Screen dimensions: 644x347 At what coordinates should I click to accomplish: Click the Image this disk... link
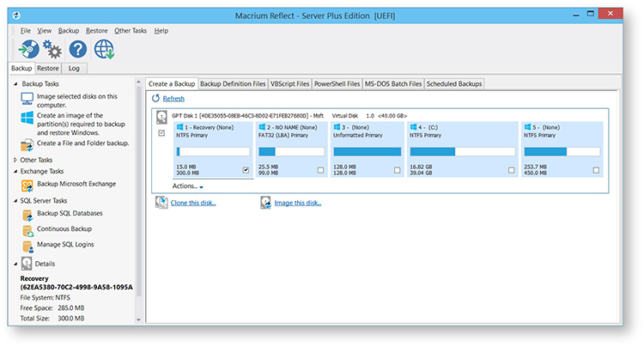298,203
